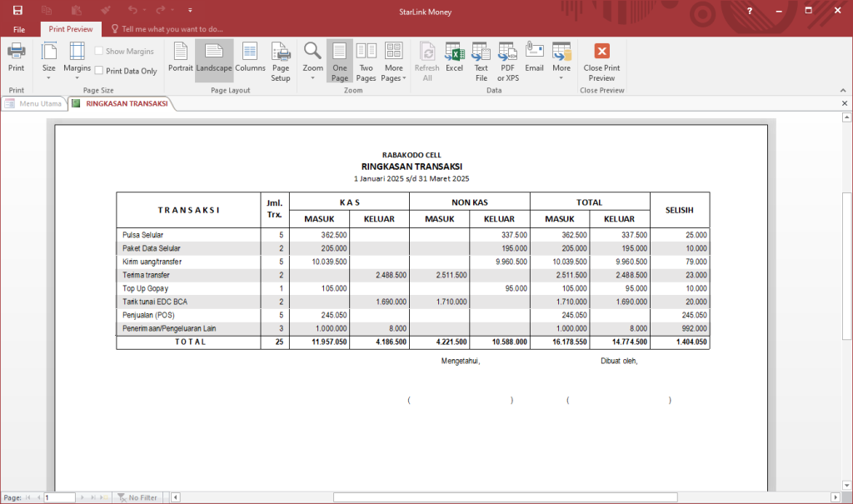Click the Undo arrow icon

click(132, 10)
